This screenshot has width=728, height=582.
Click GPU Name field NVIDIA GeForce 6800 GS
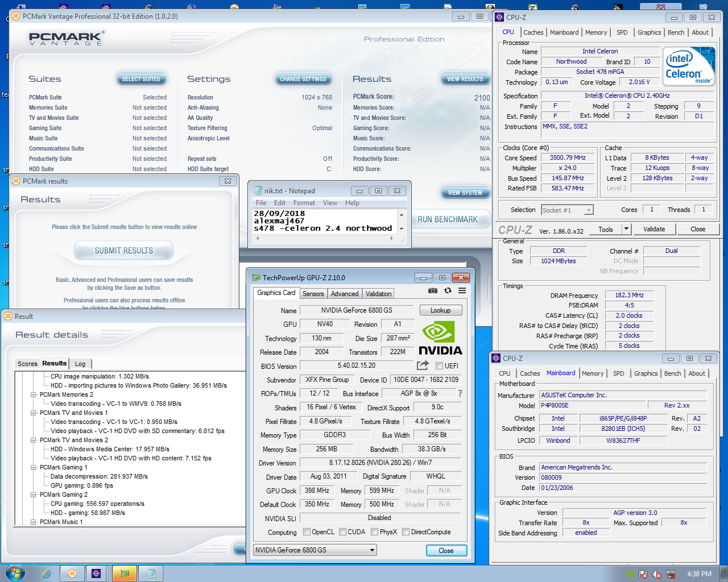[357, 310]
